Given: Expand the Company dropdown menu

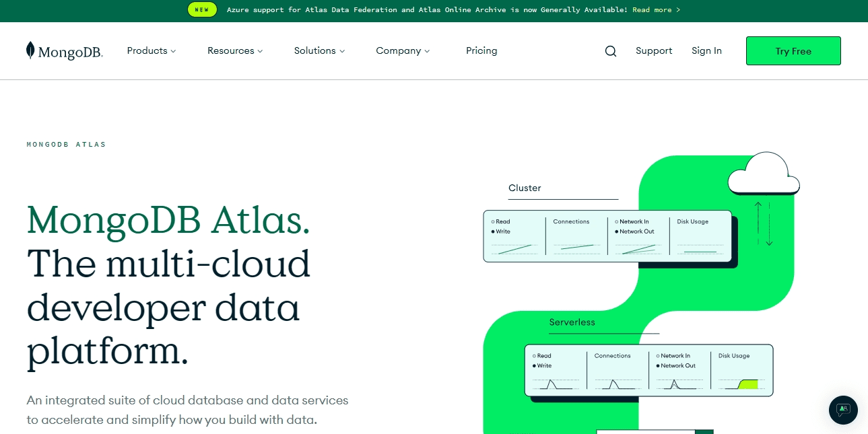Looking at the screenshot, I should [403, 50].
